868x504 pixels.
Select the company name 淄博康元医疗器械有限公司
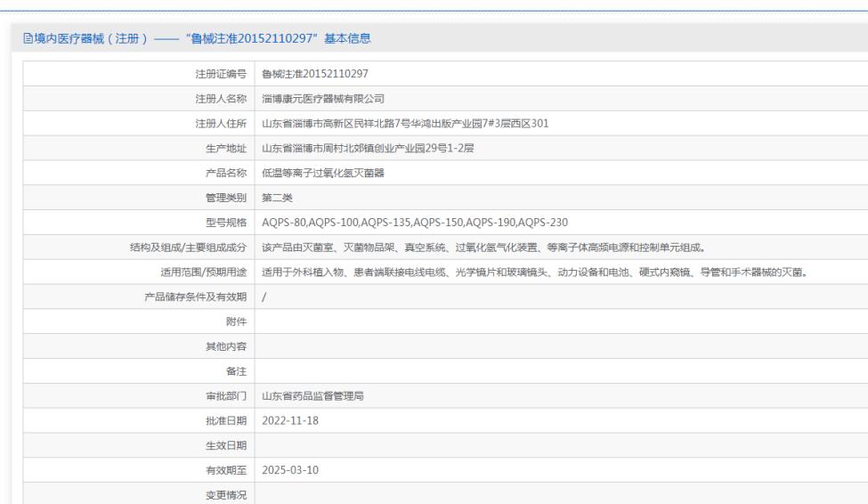tap(323, 99)
